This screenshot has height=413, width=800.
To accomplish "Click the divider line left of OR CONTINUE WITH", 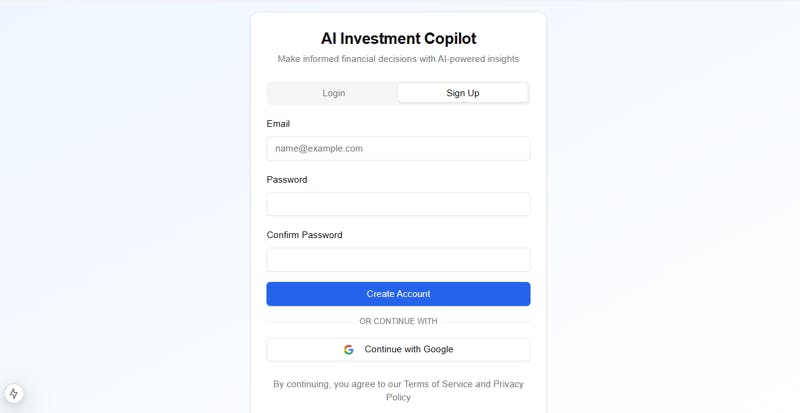I will [309, 321].
